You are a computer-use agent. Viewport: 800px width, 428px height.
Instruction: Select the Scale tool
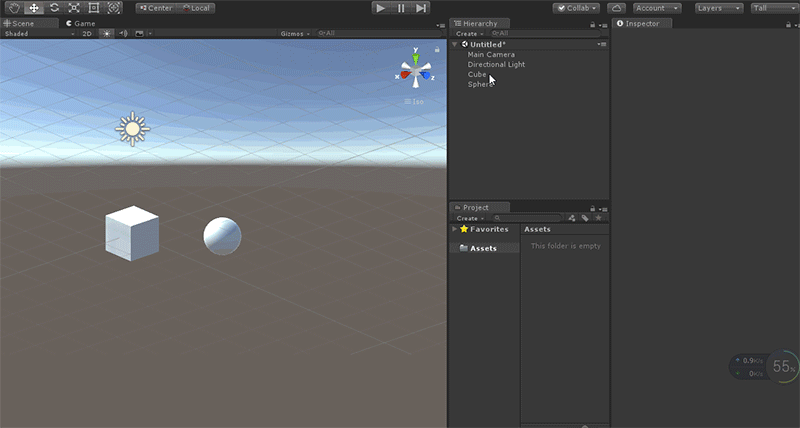74,8
